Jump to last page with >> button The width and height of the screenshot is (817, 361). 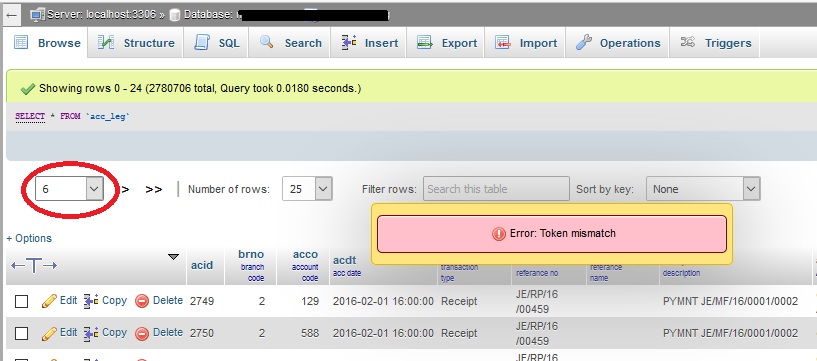[x=154, y=189]
